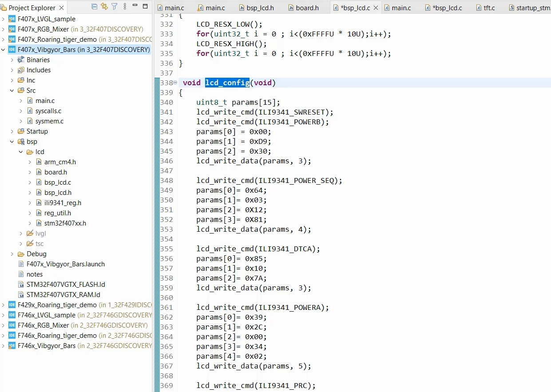Collapse the Src folder

coord(12,91)
